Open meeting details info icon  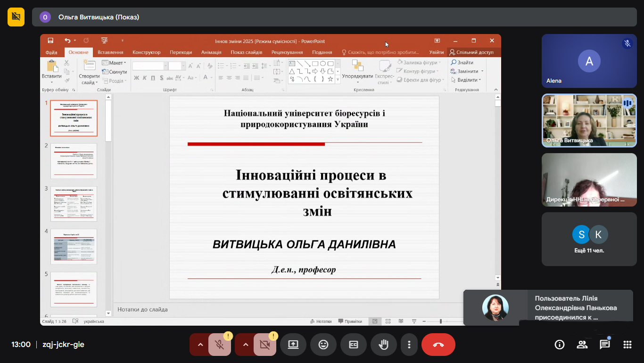point(560,345)
